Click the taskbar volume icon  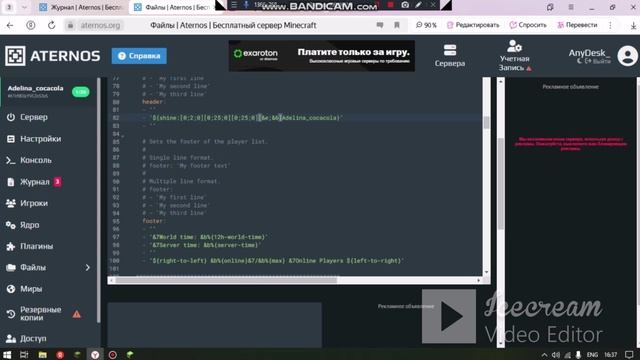coord(556,355)
